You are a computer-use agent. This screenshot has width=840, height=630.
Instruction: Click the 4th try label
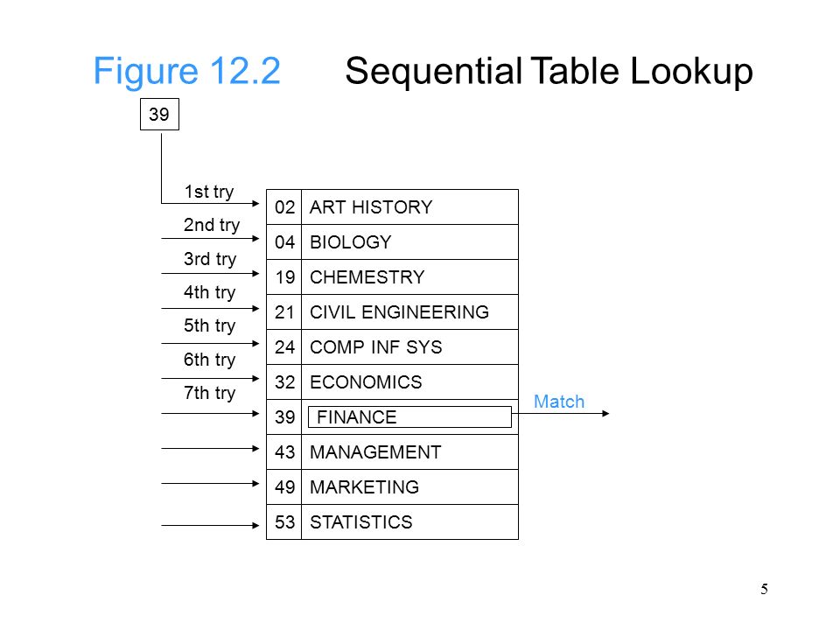[209, 292]
